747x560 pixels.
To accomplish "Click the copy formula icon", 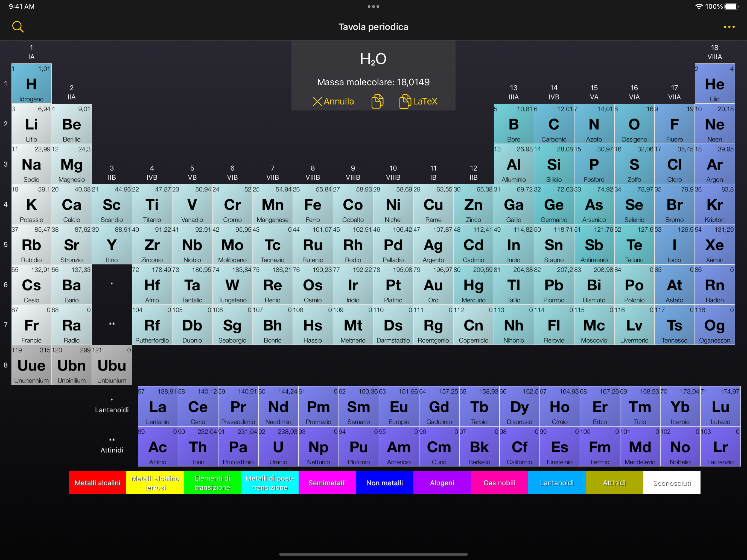I will tap(377, 101).
